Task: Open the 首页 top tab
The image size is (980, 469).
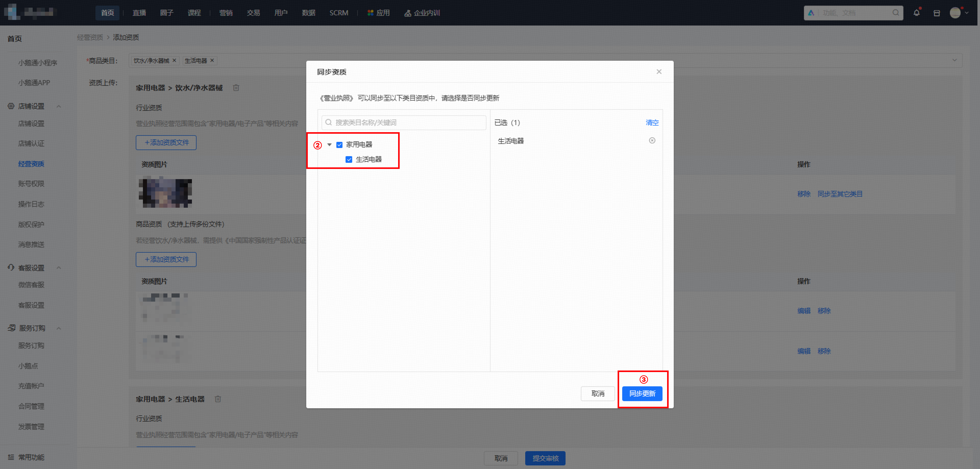Action: 107,13
